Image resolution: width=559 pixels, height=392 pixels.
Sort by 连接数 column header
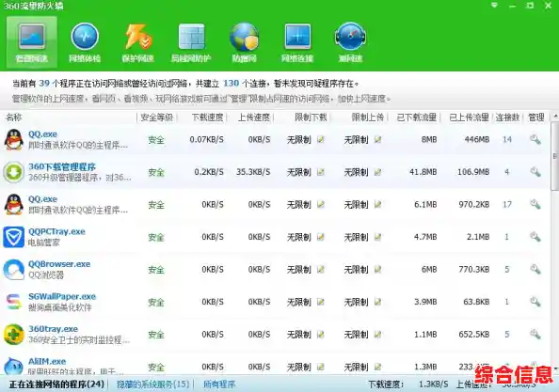point(507,118)
